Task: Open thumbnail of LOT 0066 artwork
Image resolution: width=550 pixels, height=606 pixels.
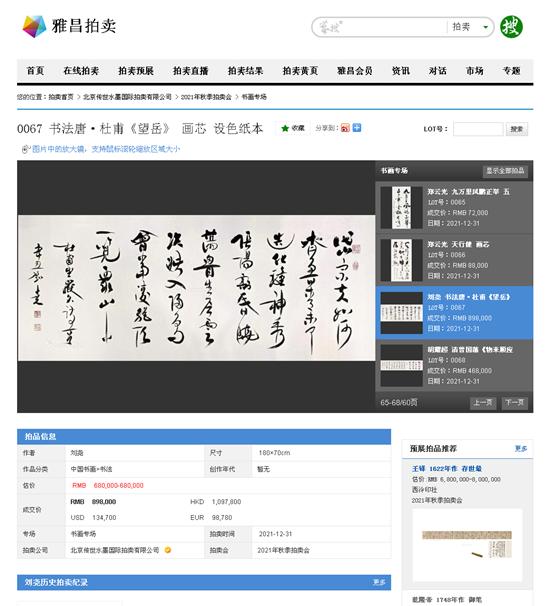Action: (x=401, y=260)
